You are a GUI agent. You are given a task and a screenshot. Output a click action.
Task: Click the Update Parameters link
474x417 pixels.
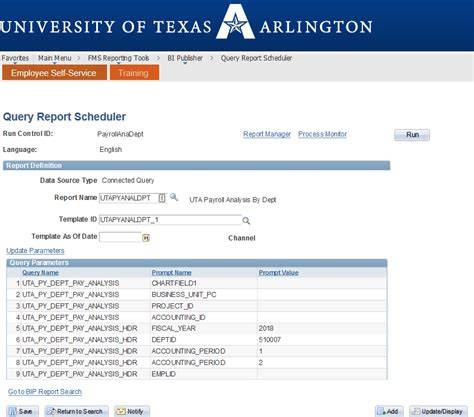tap(35, 250)
